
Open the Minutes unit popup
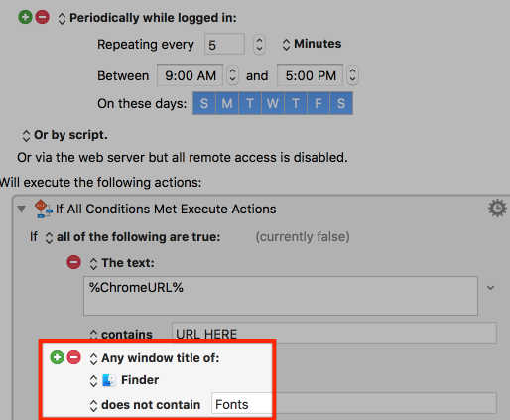(312, 44)
